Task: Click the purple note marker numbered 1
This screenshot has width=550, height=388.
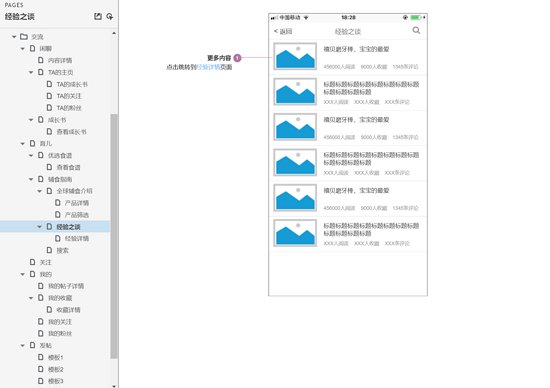Action: point(237,58)
